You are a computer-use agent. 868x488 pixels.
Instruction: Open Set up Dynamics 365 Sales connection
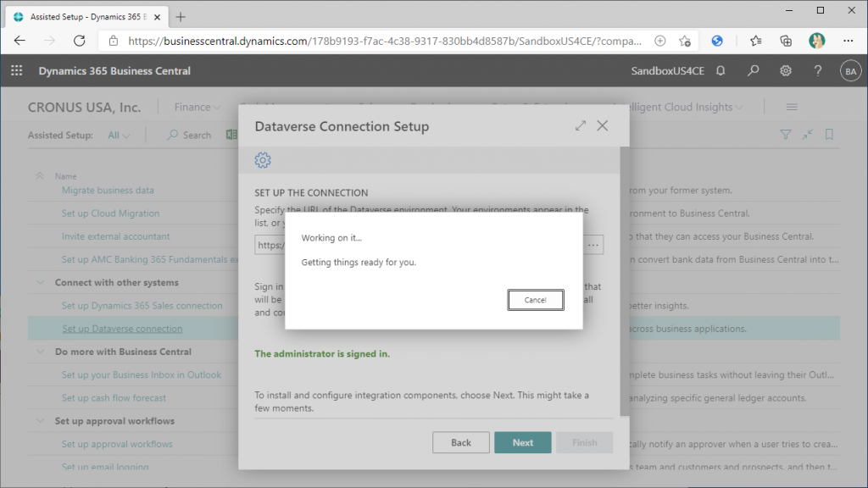pyautogui.click(x=142, y=305)
